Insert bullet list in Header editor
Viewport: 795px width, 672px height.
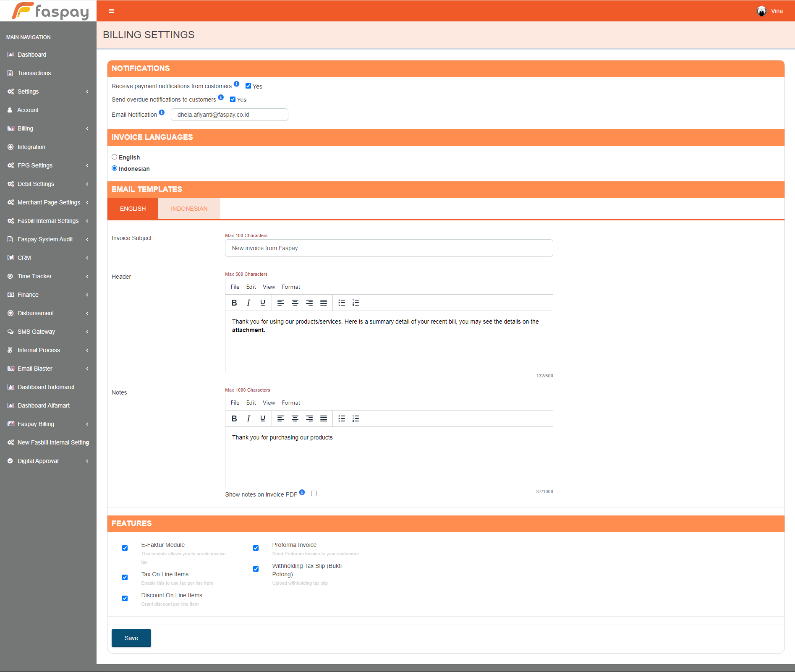point(342,303)
